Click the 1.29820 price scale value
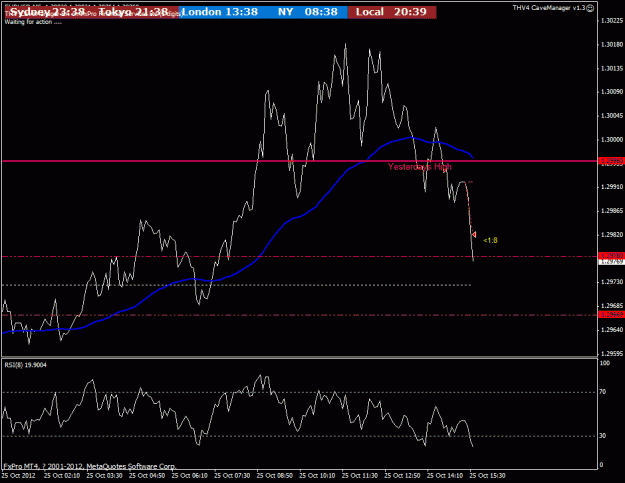Viewport: 625px width, 483px height. [612, 235]
